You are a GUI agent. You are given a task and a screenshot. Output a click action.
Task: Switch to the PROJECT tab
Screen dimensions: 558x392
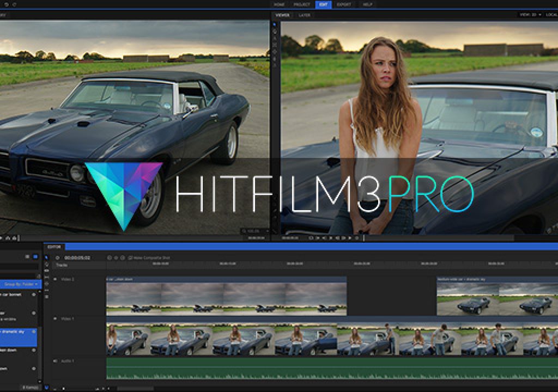coord(302,4)
